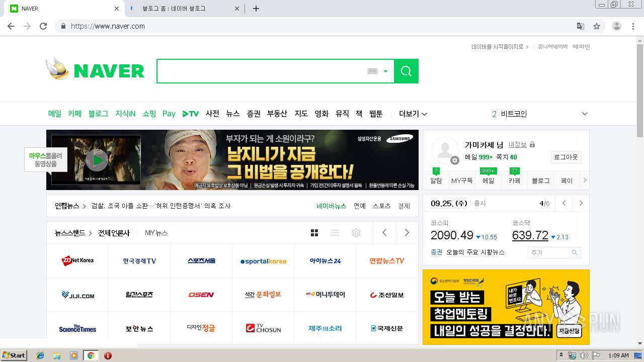The width and height of the screenshot is (644, 362).
Task: Open the MY구독 tab
Action: 462,180
